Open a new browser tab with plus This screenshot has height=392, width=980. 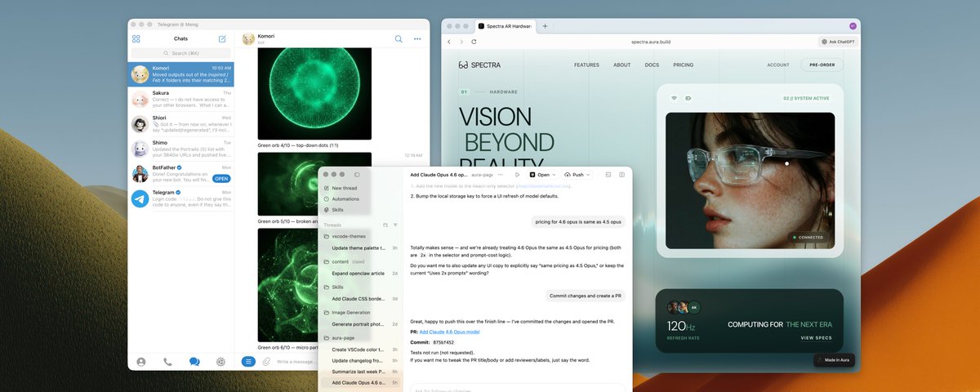(545, 26)
